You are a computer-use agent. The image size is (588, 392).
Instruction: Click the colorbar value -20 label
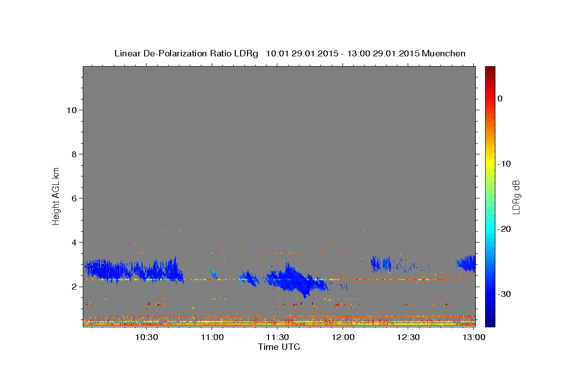[x=504, y=229]
